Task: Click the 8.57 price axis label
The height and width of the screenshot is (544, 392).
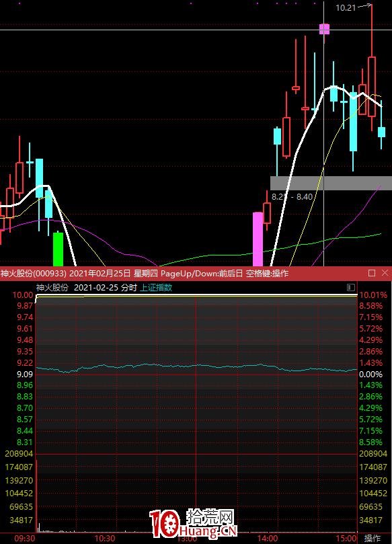Action: click(25, 420)
